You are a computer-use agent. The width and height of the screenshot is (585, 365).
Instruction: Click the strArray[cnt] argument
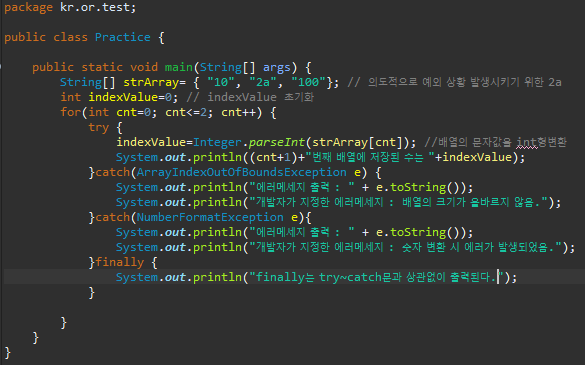[x=357, y=142]
